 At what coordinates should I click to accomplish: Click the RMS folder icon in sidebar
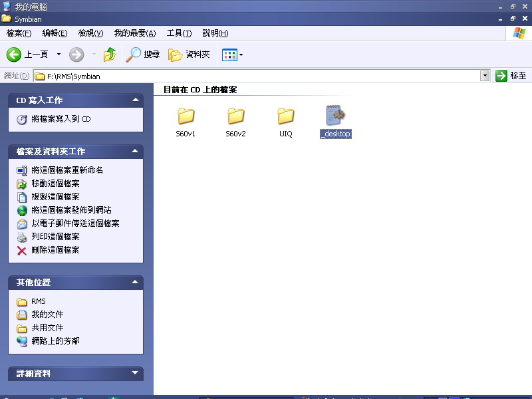tap(22, 302)
